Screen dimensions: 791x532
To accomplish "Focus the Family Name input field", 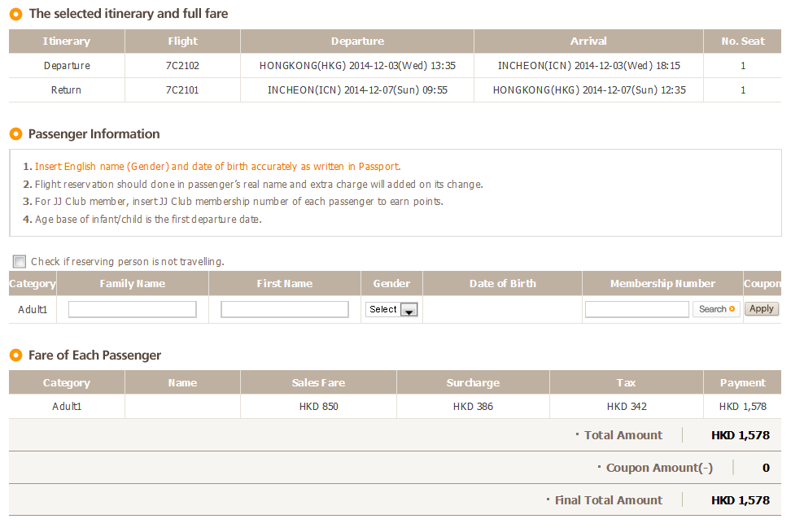I will pos(133,309).
